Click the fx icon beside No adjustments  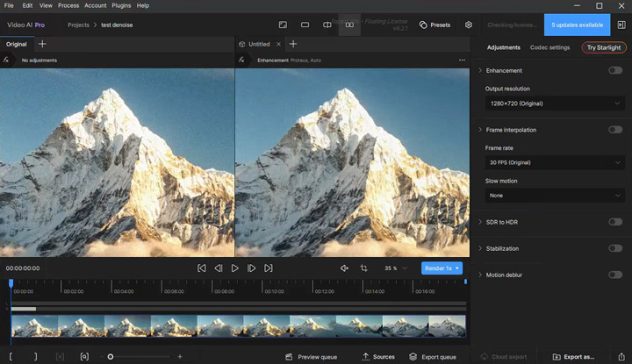tap(6, 60)
